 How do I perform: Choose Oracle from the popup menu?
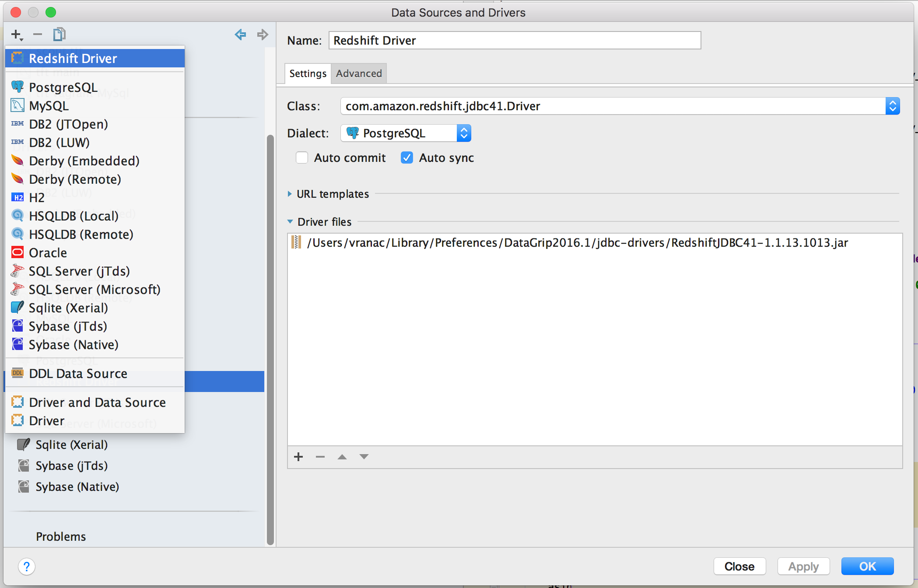[x=95, y=253]
